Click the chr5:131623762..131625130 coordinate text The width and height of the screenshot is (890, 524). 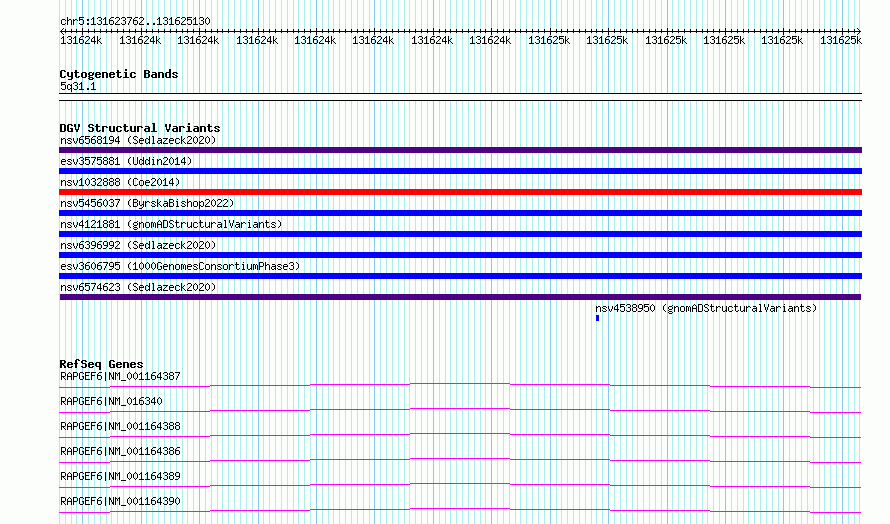click(x=135, y=21)
